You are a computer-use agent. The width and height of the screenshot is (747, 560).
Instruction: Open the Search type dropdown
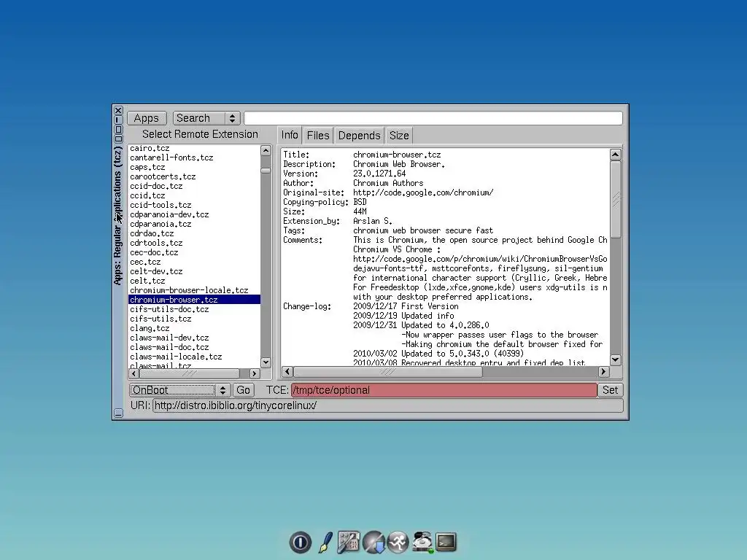click(206, 118)
